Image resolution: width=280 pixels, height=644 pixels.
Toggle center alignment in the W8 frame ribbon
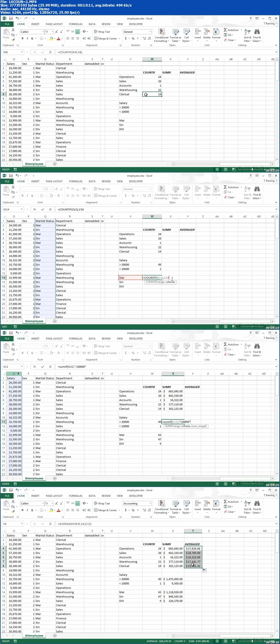[73, 39]
